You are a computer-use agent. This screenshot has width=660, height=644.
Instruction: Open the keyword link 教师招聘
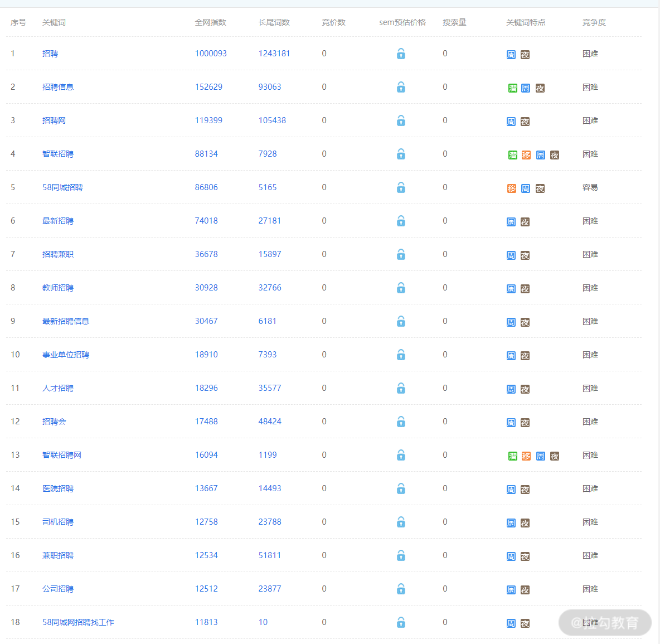point(58,288)
